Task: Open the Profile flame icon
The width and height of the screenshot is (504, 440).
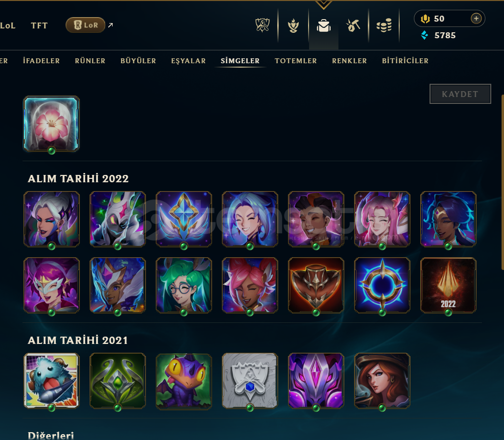Action: 293,26
